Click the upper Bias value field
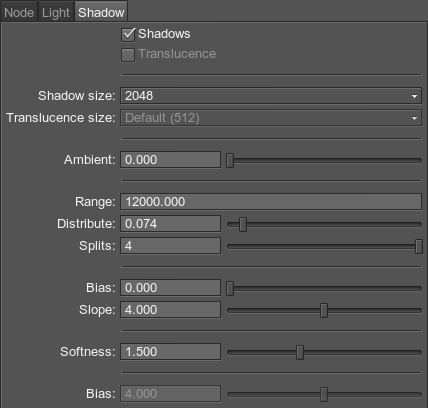The height and width of the screenshot is (408, 428). click(x=170, y=288)
